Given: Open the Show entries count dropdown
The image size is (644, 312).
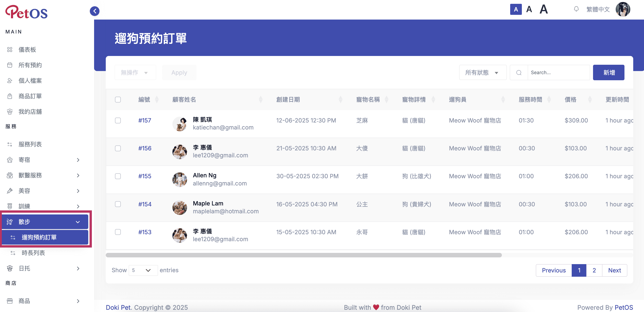Looking at the screenshot, I should click(143, 270).
